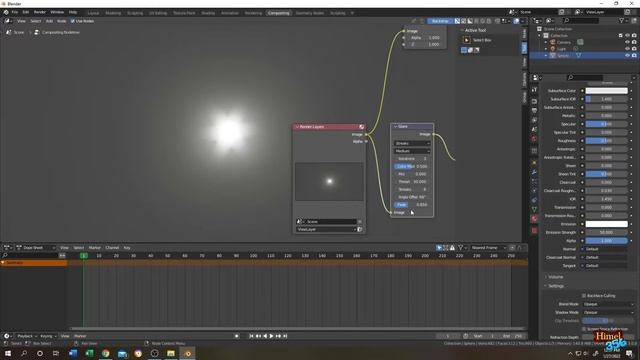The height and width of the screenshot is (360, 640).
Task: Adjust the Alpha slider in material properties
Action: point(607,241)
